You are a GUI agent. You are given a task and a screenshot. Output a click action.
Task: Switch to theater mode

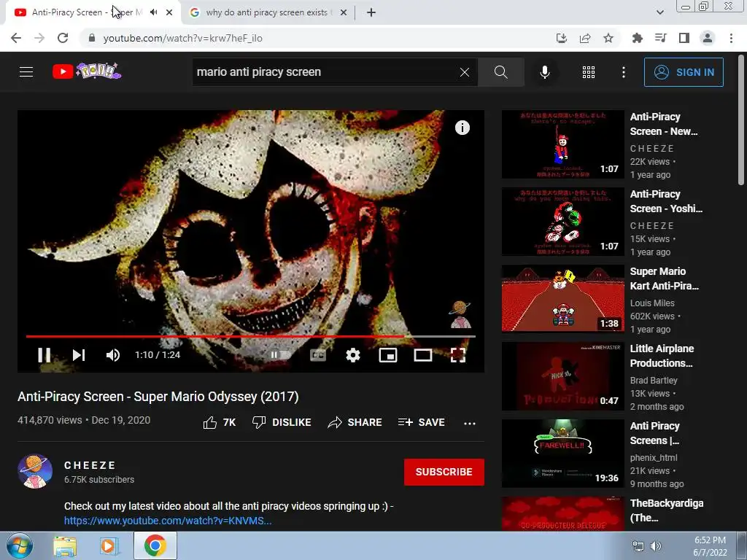[x=422, y=355]
